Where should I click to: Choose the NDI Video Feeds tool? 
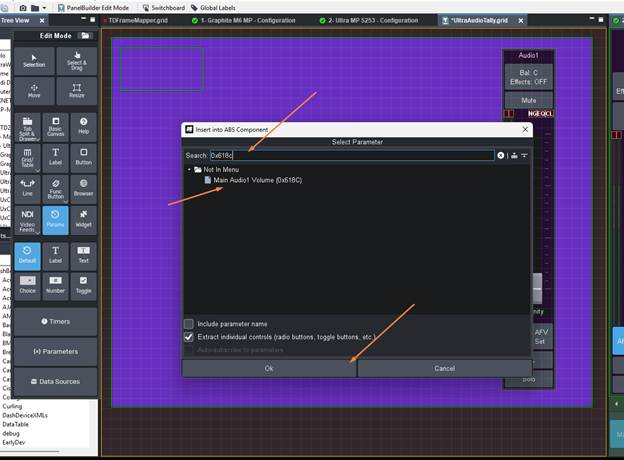(27, 220)
